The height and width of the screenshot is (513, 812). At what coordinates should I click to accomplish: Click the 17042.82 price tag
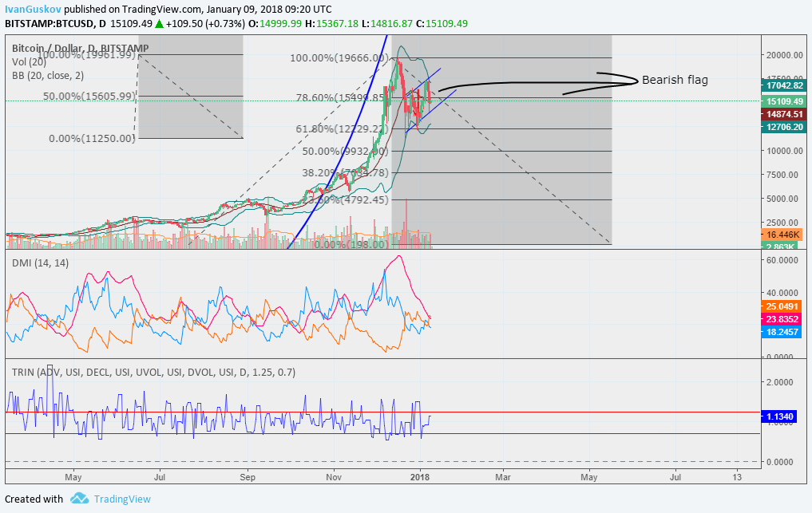click(x=784, y=85)
